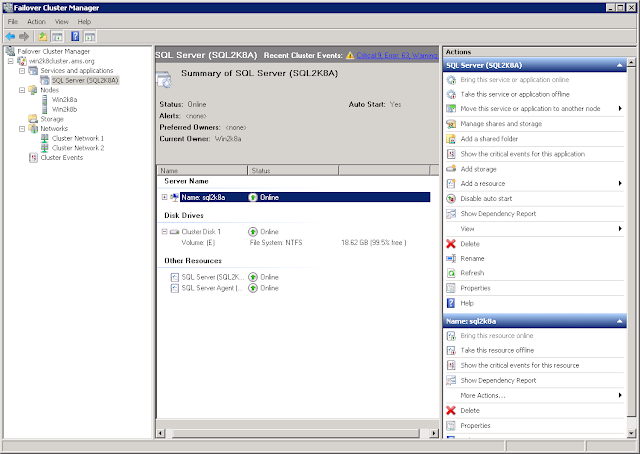Click the Summary of SQL Server header icon
The width and height of the screenshot is (640, 454).
tap(164, 79)
